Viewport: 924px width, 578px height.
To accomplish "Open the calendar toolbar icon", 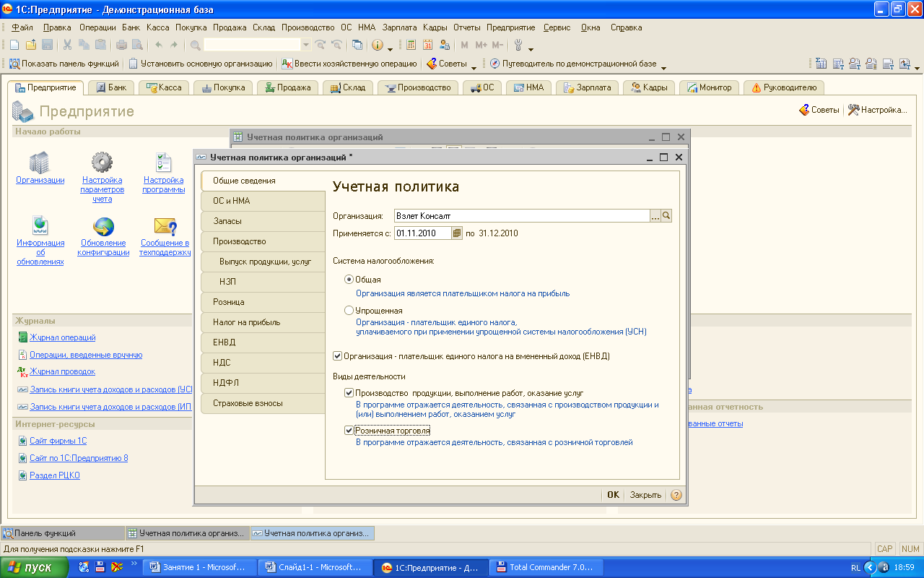I will pyautogui.click(x=427, y=45).
